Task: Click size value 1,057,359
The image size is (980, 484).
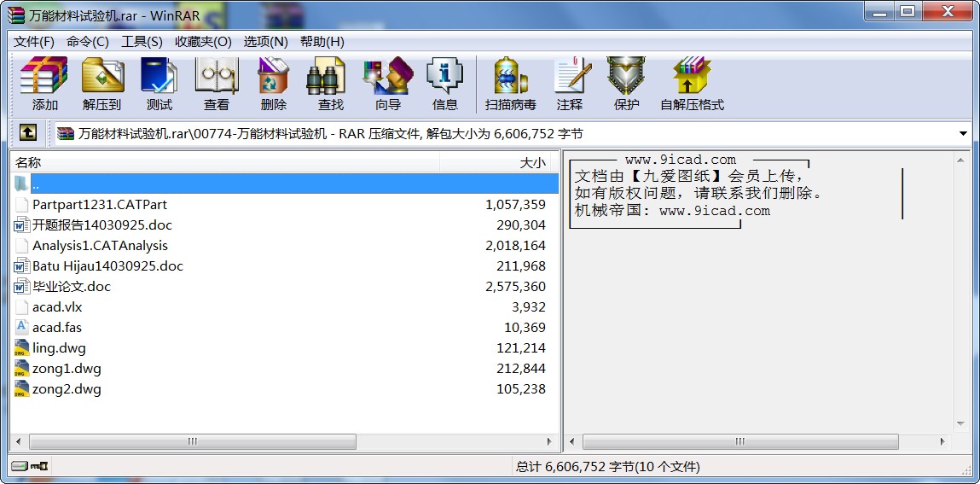Action: 516,205
